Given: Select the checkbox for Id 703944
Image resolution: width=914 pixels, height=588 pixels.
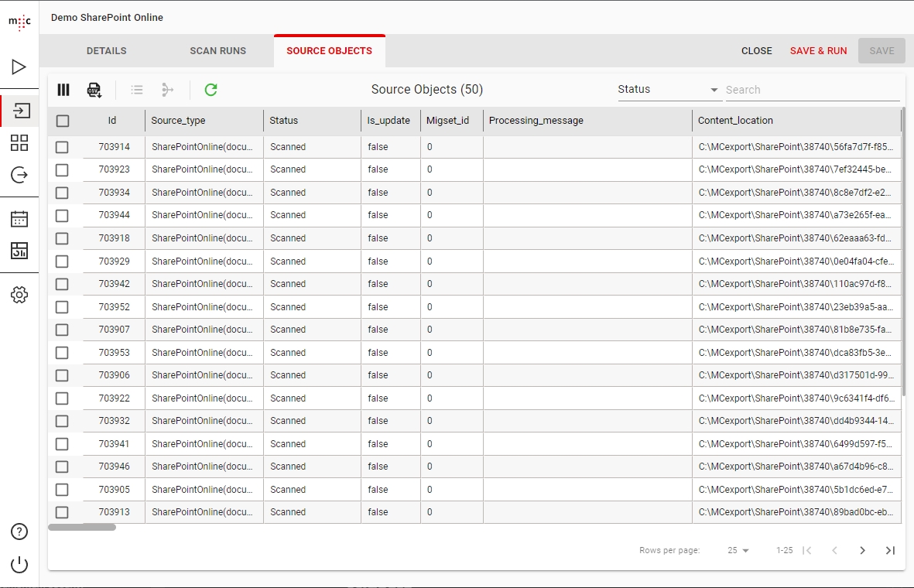Looking at the screenshot, I should coord(62,215).
